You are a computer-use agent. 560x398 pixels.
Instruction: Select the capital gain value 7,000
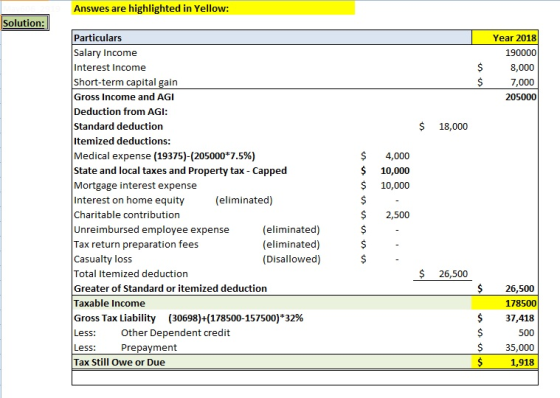pyautogui.click(x=522, y=82)
